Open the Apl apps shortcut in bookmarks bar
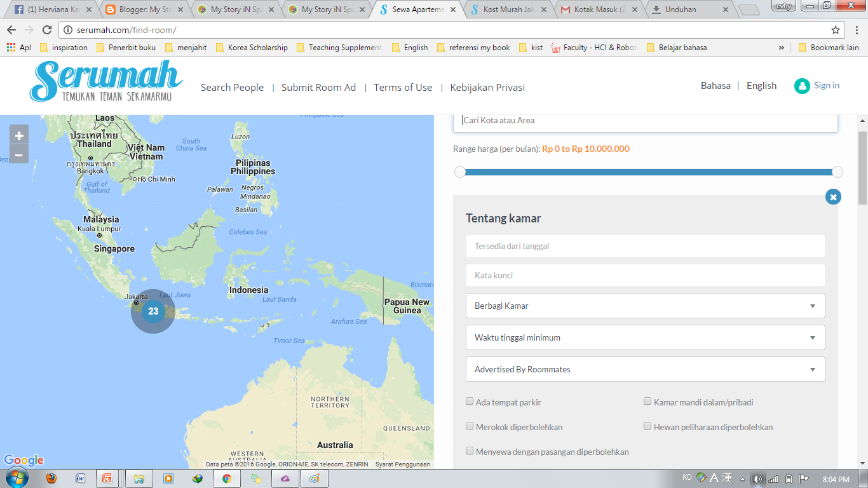 (x=18, y=48)
